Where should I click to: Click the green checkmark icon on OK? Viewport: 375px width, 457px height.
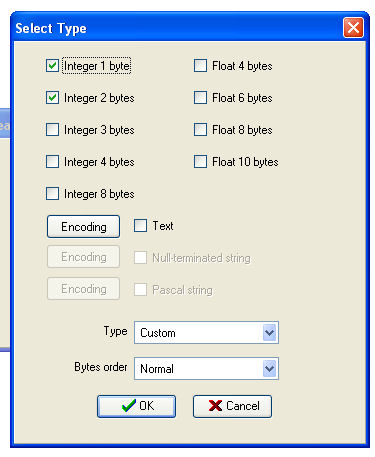129,405
